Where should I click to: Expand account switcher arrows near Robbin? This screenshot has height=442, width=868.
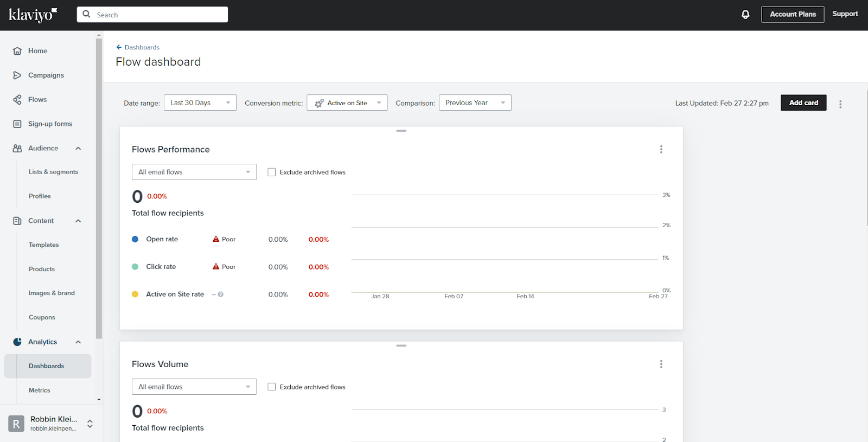click(90, 424)
